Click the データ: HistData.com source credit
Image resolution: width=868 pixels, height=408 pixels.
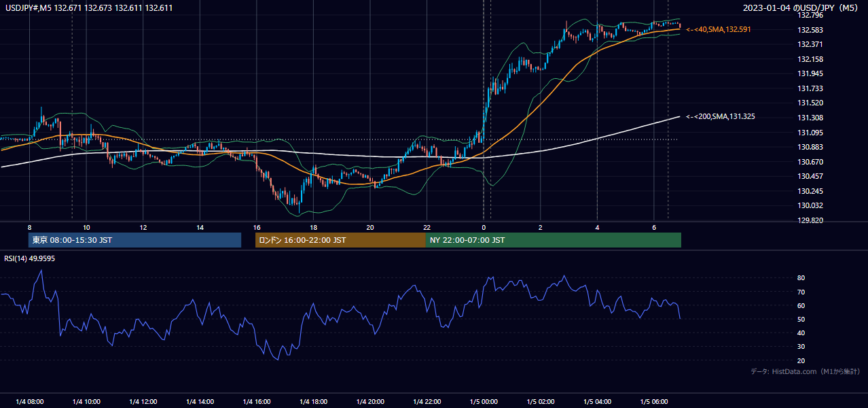805,371
